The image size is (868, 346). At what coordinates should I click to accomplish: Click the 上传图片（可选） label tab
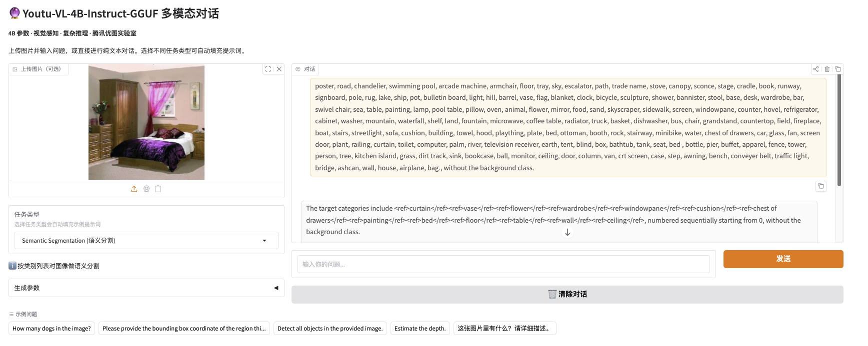click(38, 69)
